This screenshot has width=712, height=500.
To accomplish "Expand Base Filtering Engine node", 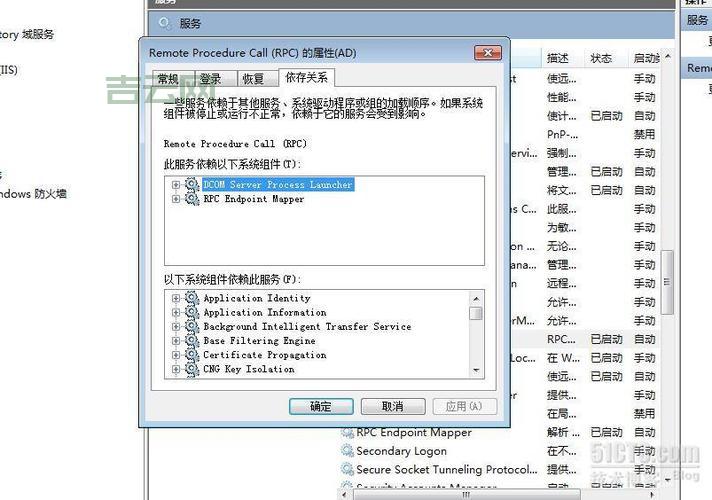I will [176, 341].
